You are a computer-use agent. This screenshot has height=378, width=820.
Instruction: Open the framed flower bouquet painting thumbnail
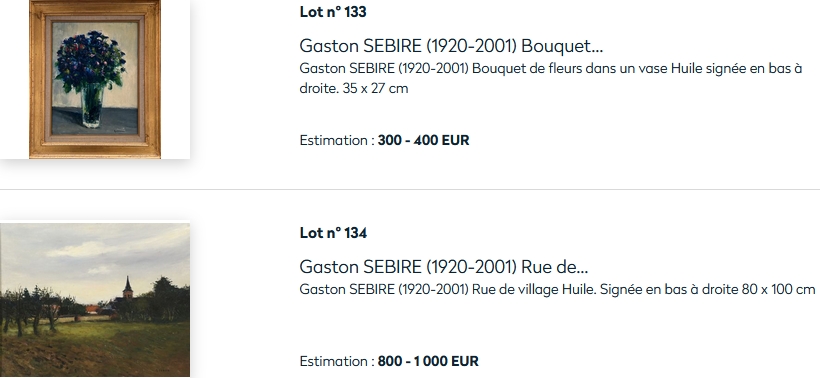coord(95,79)
